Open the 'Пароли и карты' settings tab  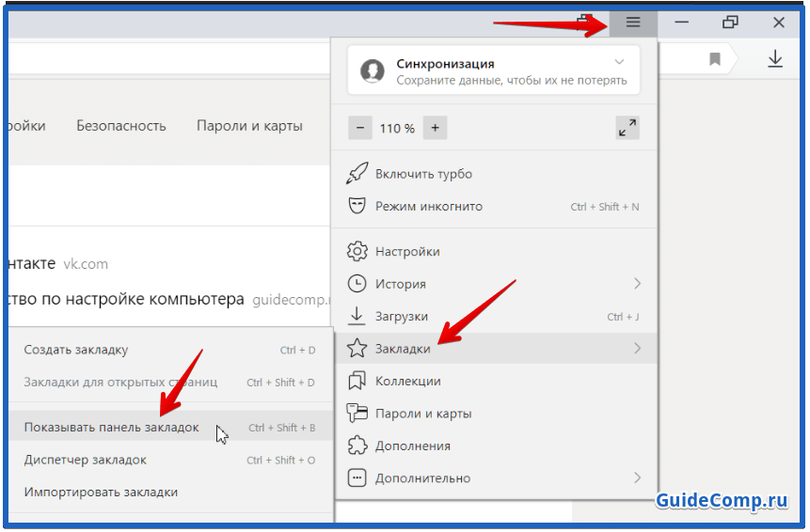tap(249, 126)
